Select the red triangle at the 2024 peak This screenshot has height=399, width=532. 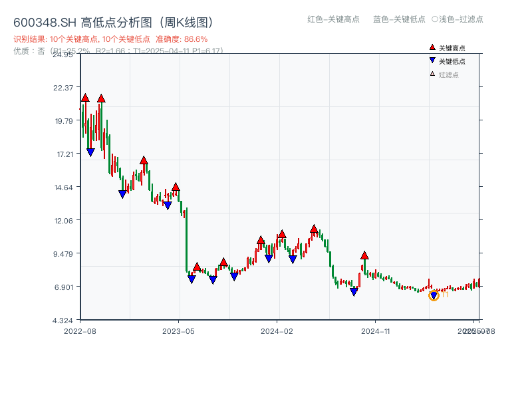313,228
